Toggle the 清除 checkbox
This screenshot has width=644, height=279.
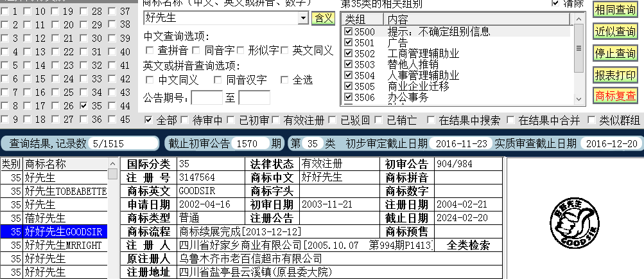pos(555,3)
